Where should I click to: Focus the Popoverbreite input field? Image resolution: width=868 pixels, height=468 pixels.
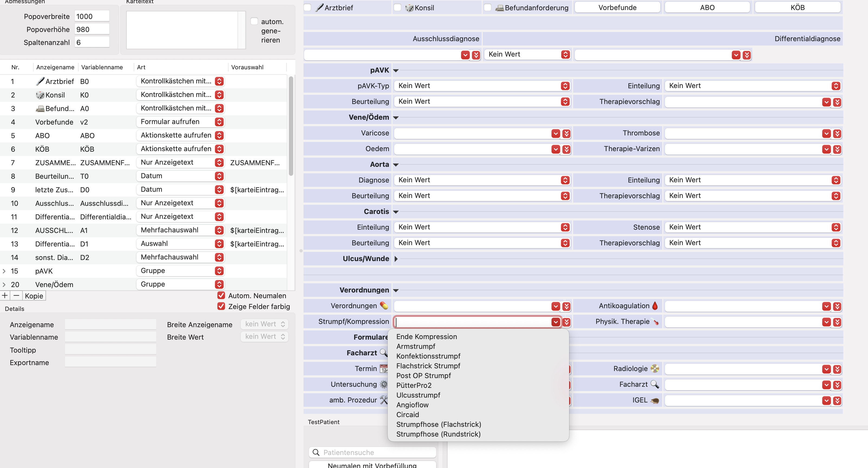(92, 16)
